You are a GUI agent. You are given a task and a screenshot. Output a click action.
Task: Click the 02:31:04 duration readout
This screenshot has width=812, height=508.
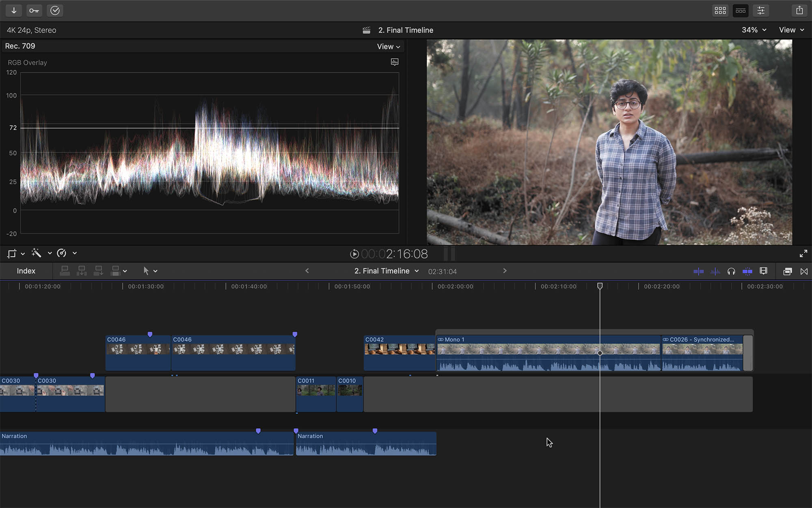[x=442, y=271]
